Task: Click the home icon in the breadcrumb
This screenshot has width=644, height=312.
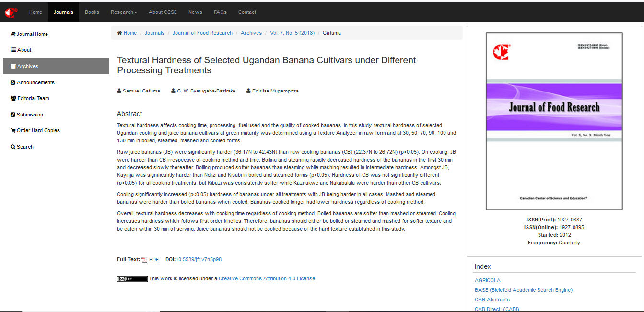Action: click(119, 33)
